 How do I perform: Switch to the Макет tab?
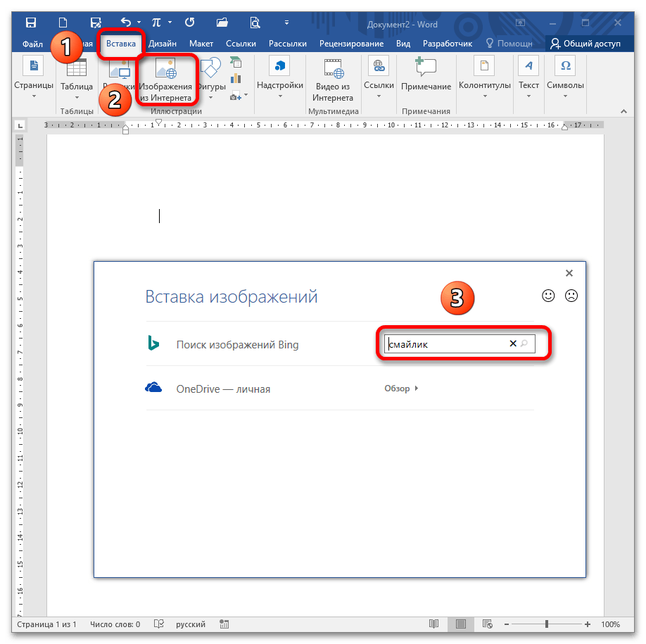(x=201, y=44)
